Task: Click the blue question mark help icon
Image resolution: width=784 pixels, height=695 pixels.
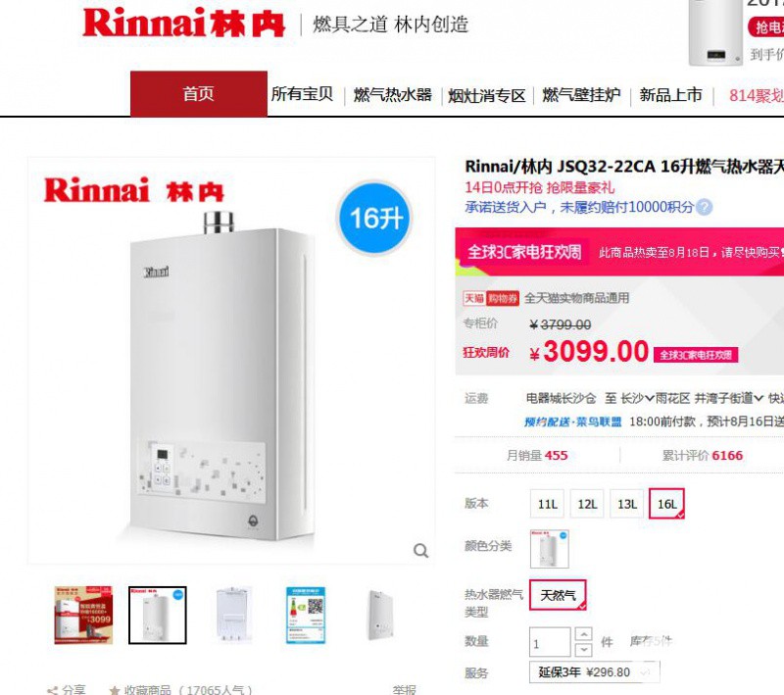Action: [704, 207]
